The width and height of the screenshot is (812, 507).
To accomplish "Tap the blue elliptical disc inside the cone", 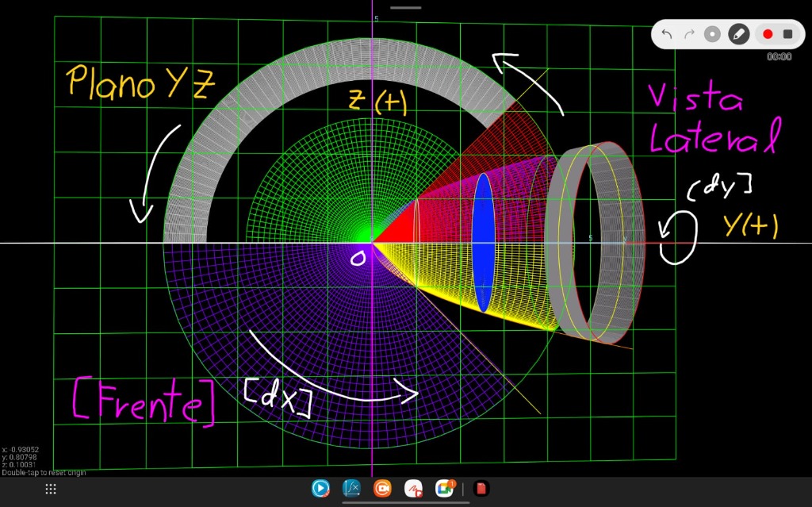I will 483,242.
